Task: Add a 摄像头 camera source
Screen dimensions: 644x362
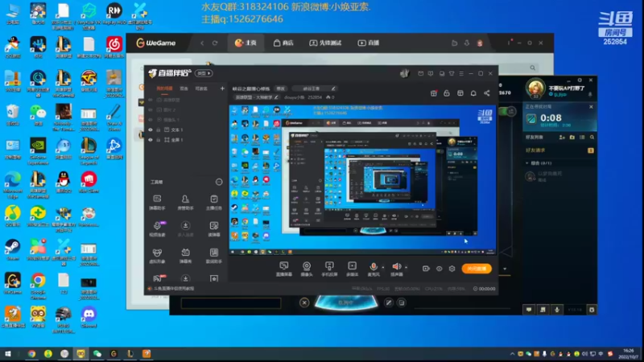Action: 307,269
